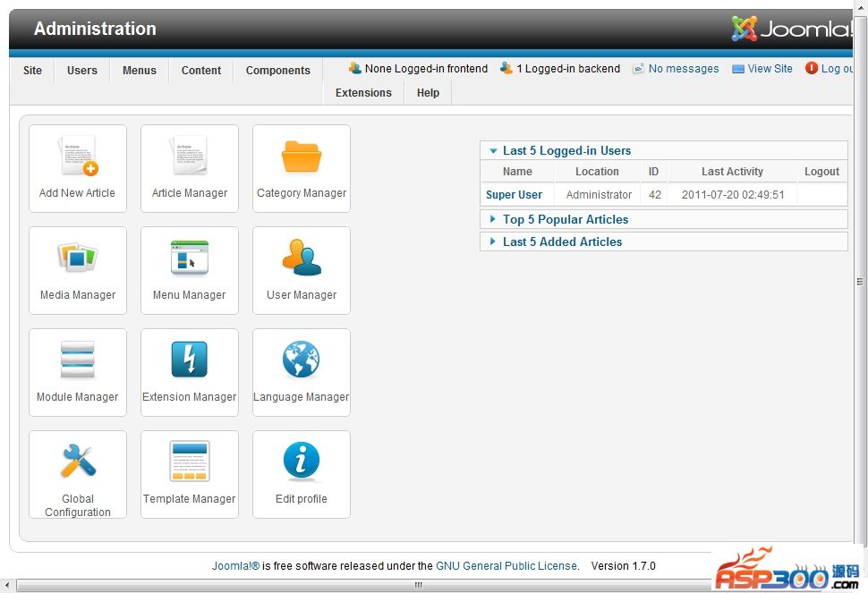Open the Extensions menu
The height and width of the screenshot is (593, 868).
(363, 92)
